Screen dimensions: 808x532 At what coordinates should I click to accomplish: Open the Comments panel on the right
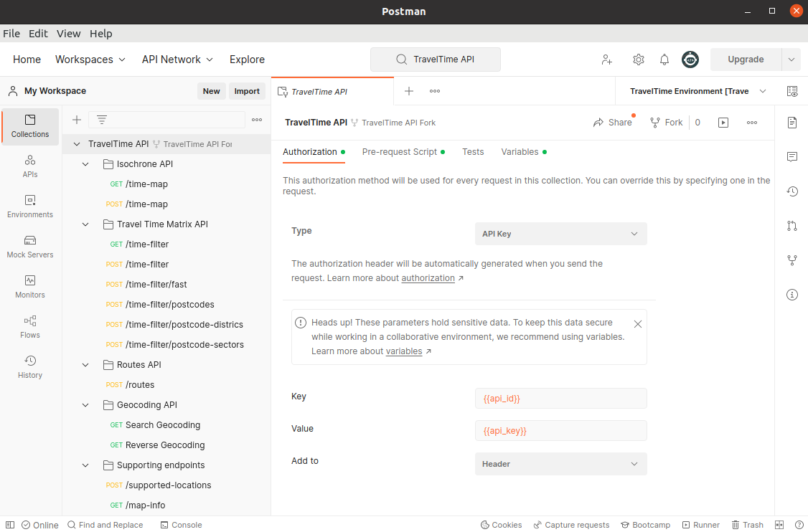791,157
